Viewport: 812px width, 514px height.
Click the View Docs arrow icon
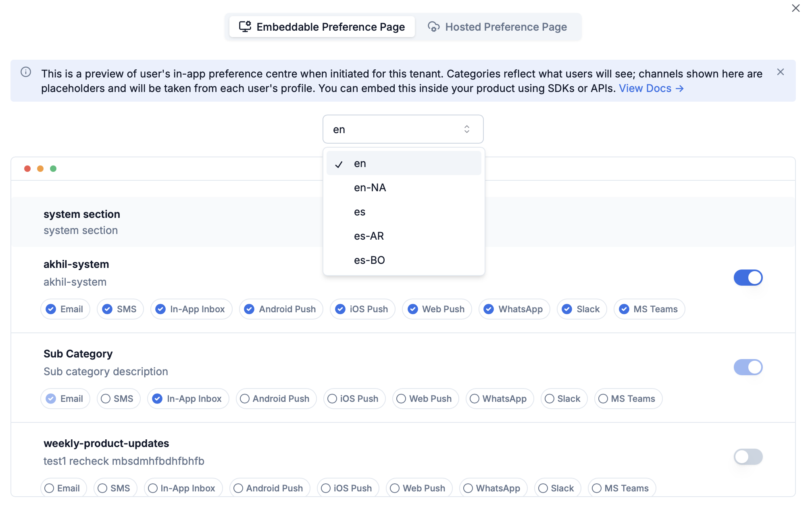(680, 88)
